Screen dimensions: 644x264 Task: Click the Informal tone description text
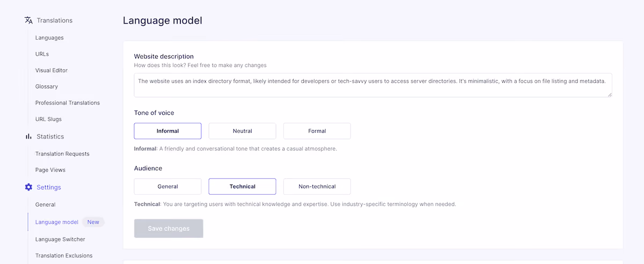click(236, 149)
